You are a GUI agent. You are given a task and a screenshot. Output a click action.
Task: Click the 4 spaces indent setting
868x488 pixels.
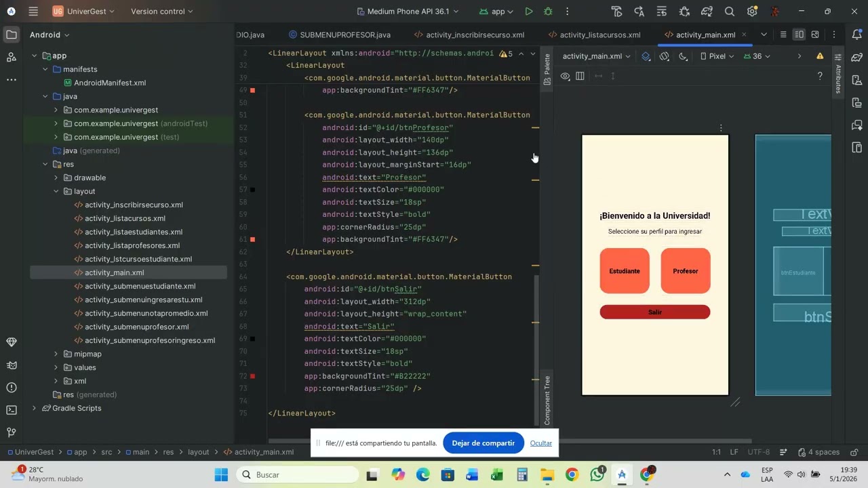(818, 452)
